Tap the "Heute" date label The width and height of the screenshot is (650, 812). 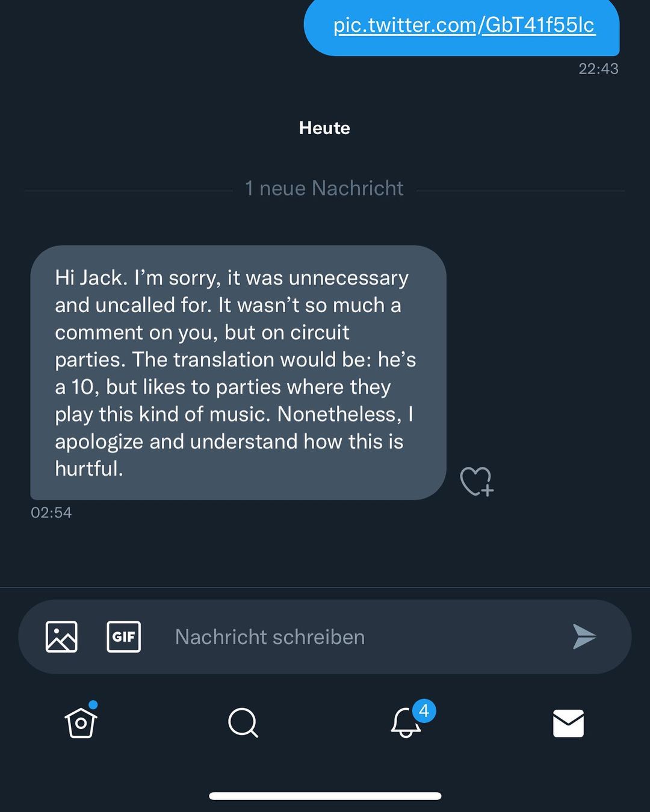pos(324,128)
